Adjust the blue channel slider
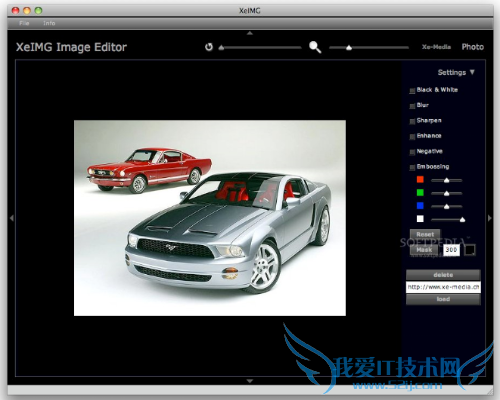The width and height of the screenshot is (500, 400). coord(447,206)
